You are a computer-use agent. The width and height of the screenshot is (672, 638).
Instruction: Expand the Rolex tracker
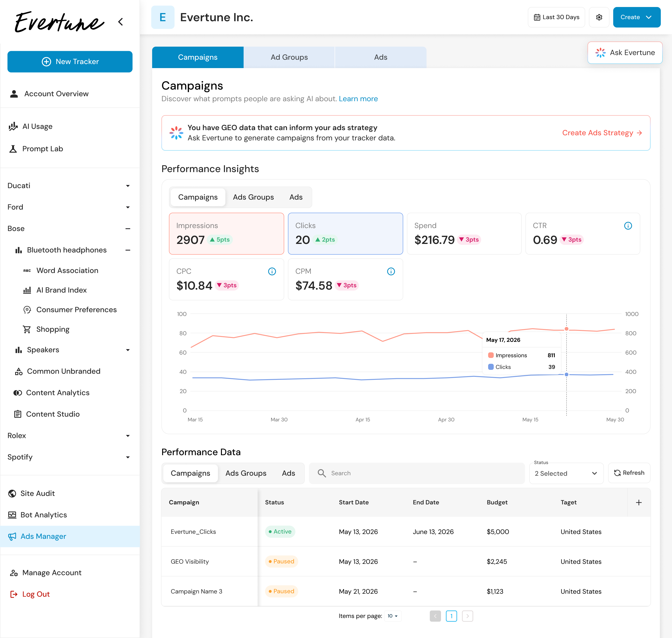pos(128,436)
